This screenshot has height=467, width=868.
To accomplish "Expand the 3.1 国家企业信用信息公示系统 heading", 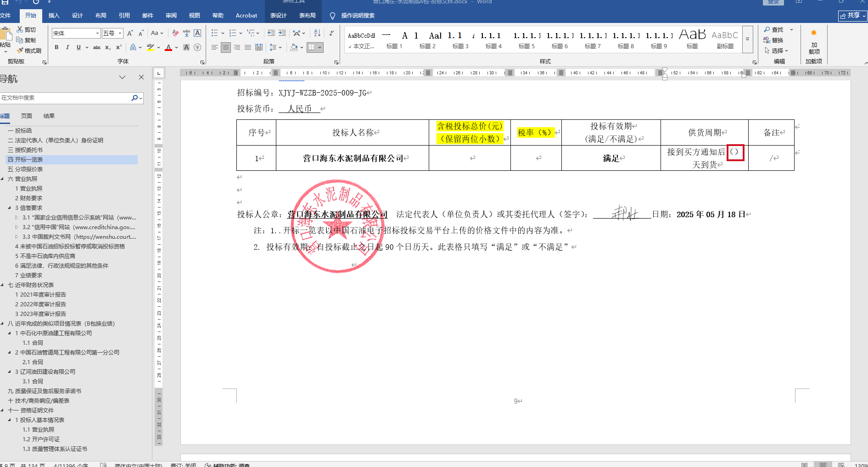I will coord(17,218).
